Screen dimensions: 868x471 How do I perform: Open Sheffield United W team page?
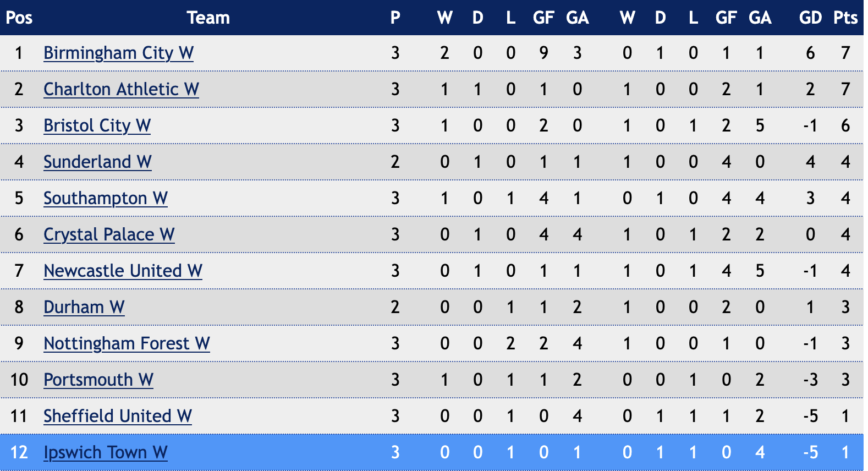pos(117,416)
